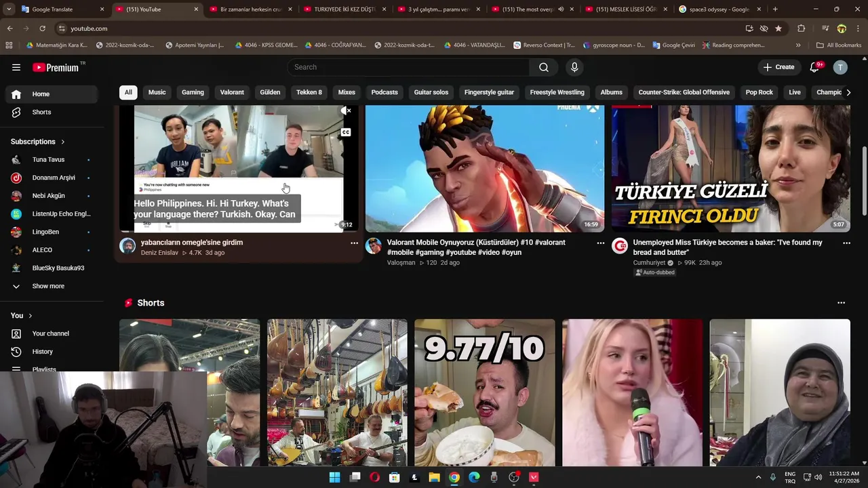Open the Chrome apps grid in the bookmarks bar
The image size is (868, 488).
tap(9, 45)
